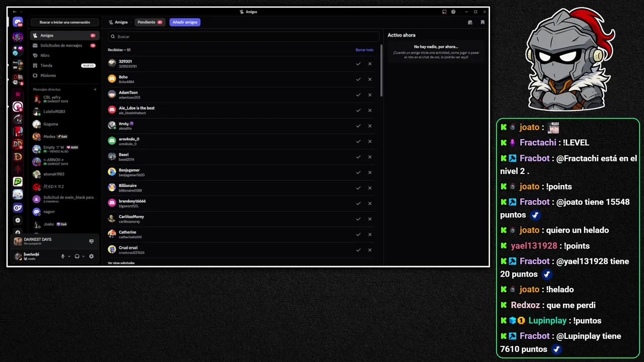Open the green P server icon
The image size is (644, 362).
18,182
